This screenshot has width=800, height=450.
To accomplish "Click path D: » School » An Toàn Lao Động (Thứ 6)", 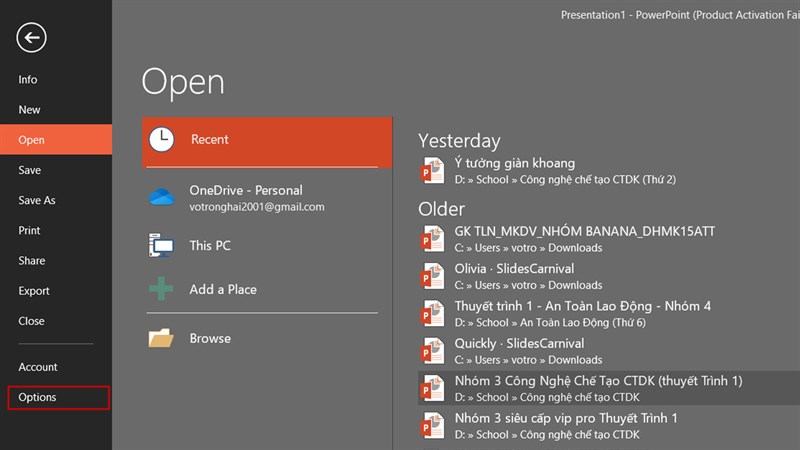I will click(x=550, y=322).
